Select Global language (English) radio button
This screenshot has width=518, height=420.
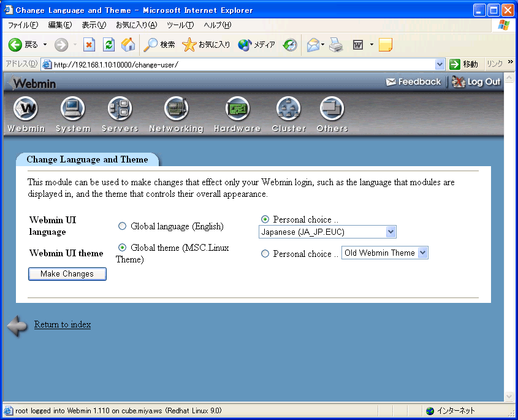[x=122, y=226]
